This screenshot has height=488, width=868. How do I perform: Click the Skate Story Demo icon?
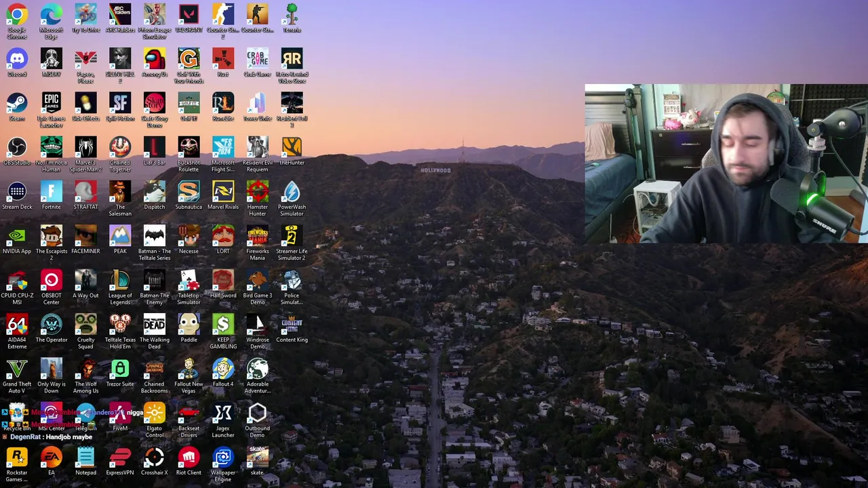point(155,103)
